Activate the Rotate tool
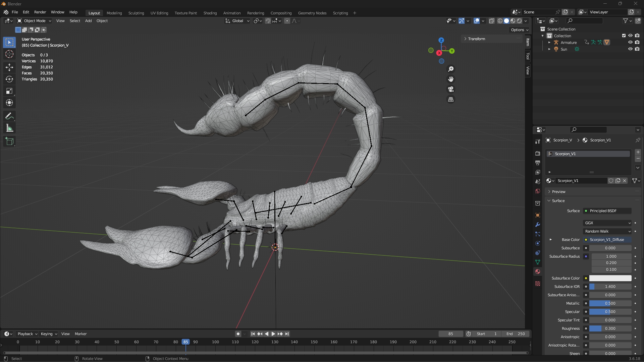Screen dimensions: 644x362 pyautogui.click(x=9, y=79)
